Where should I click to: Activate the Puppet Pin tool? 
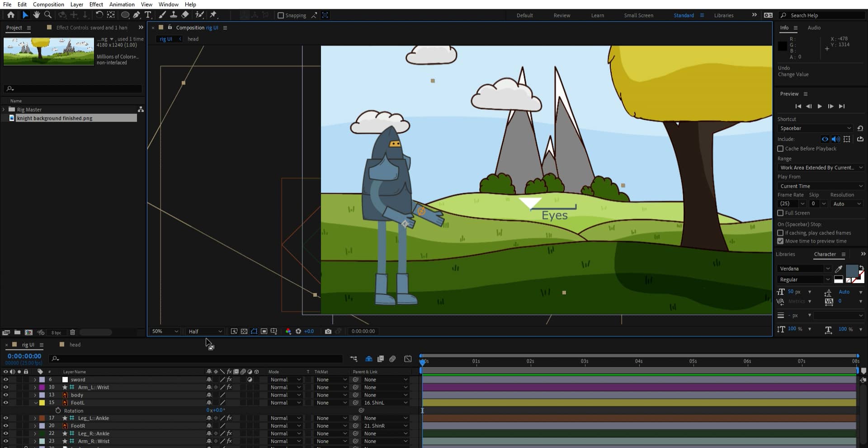coord(214,15)
